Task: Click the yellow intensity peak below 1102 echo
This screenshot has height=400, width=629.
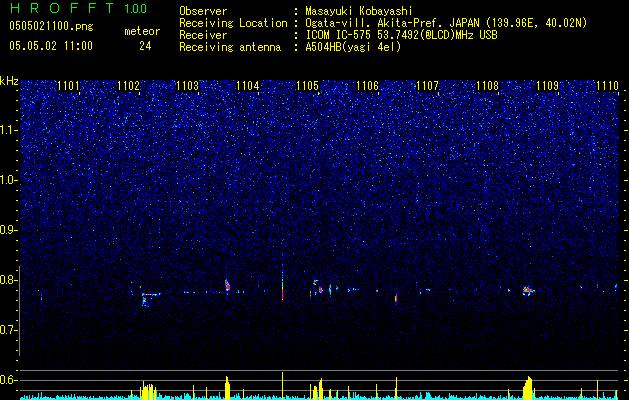Action: (147, 390)
